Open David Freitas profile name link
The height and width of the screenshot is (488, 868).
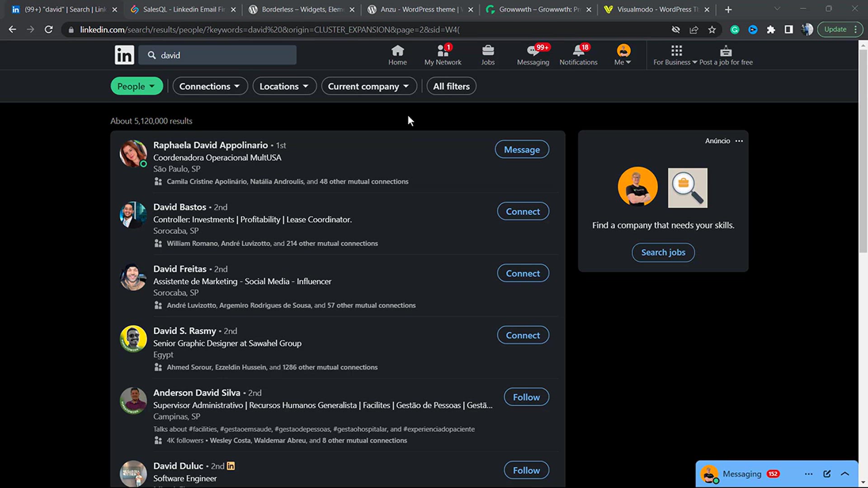pos(179,269)
